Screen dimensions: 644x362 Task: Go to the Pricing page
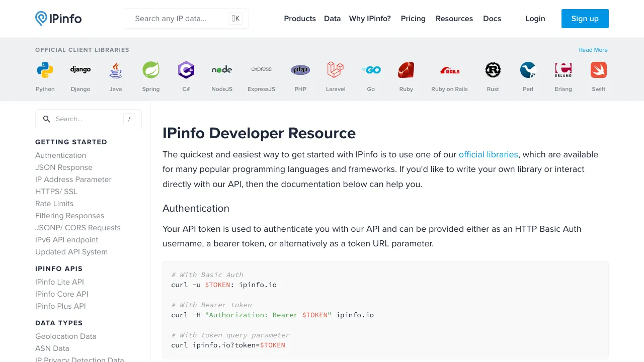413,19
